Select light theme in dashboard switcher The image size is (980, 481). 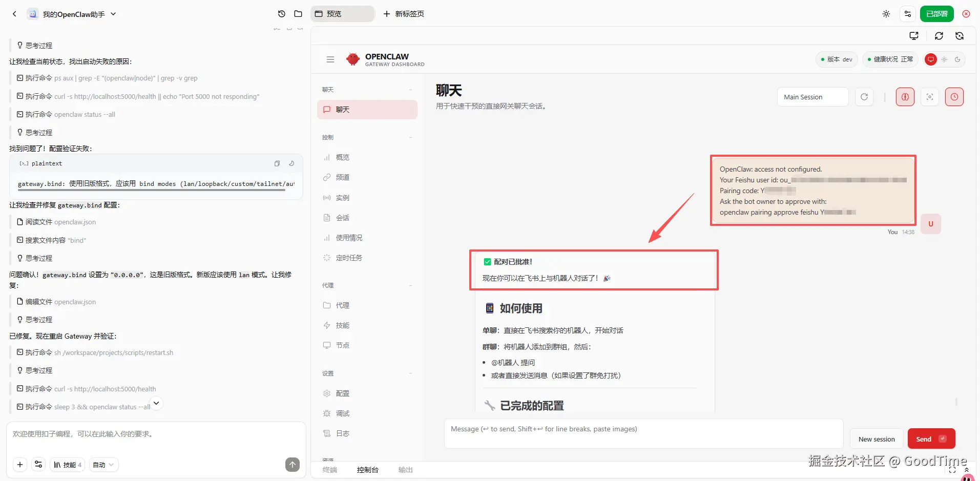(944, 59)
